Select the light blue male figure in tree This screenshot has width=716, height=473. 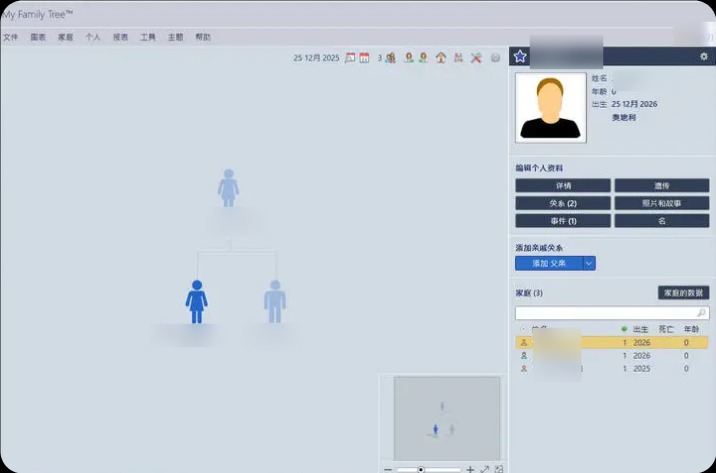click(275, 302)
